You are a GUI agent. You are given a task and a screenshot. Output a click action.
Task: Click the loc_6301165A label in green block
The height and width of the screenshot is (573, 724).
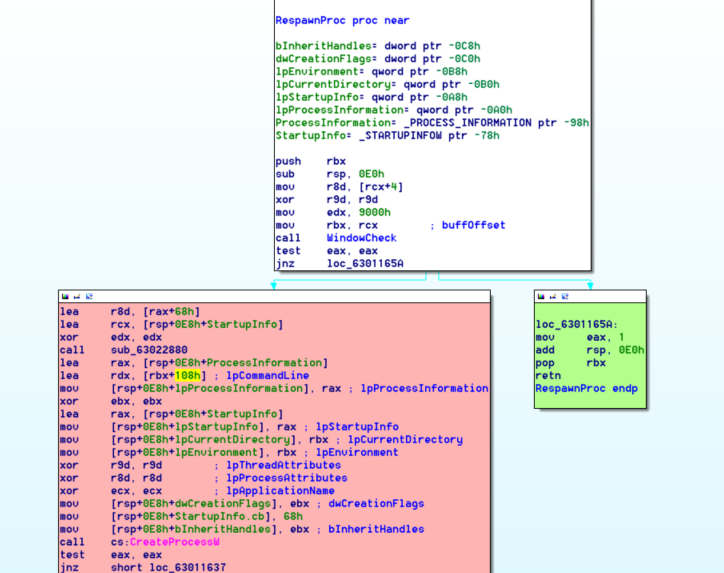[x=576, y=324]
